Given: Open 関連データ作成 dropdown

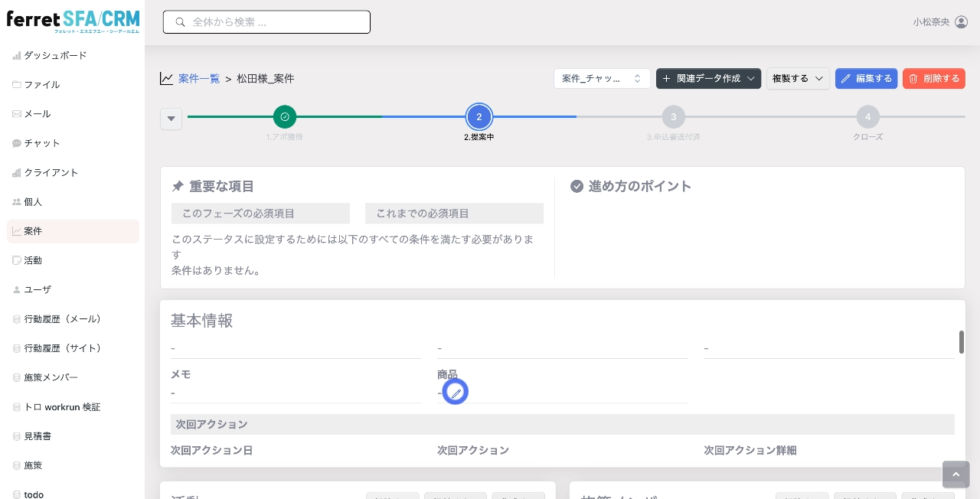Looking at the screenshot, I should point(708,78).
